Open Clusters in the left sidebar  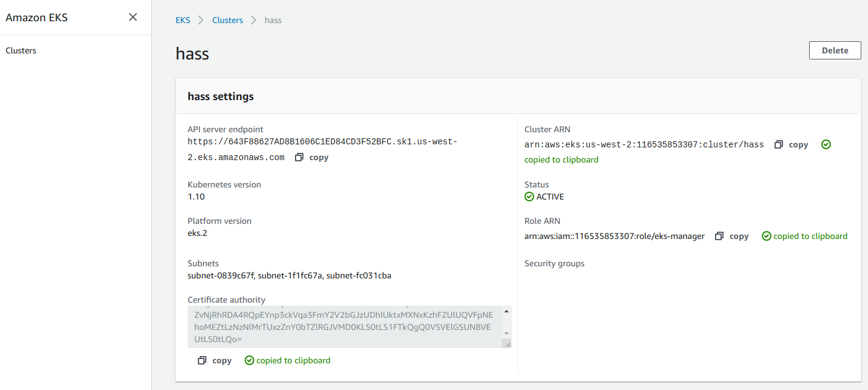21,50
